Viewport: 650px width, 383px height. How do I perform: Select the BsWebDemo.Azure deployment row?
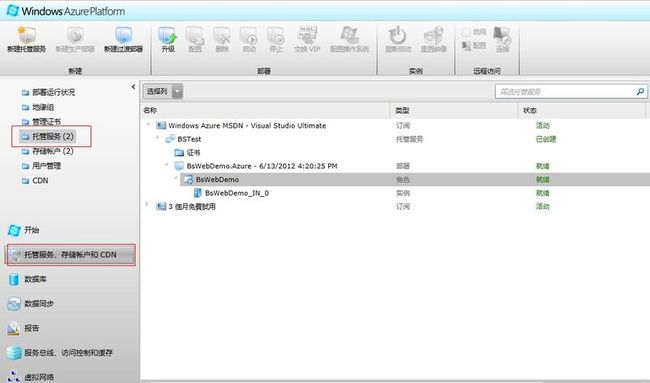[x=395, y=166]
